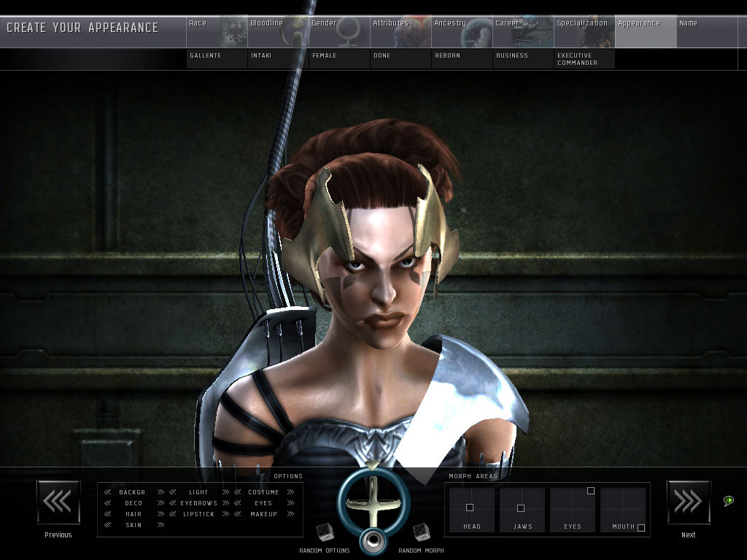Continue with the Next arrow button

689,502
